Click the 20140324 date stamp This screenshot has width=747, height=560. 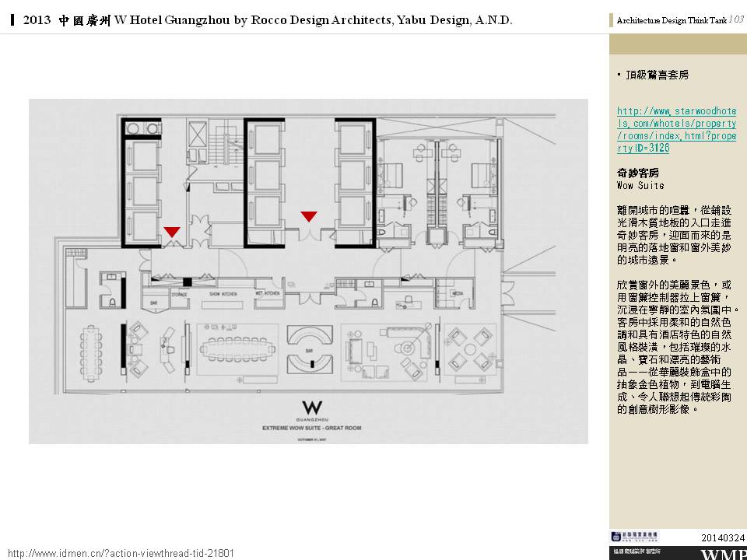click(723, 537)
